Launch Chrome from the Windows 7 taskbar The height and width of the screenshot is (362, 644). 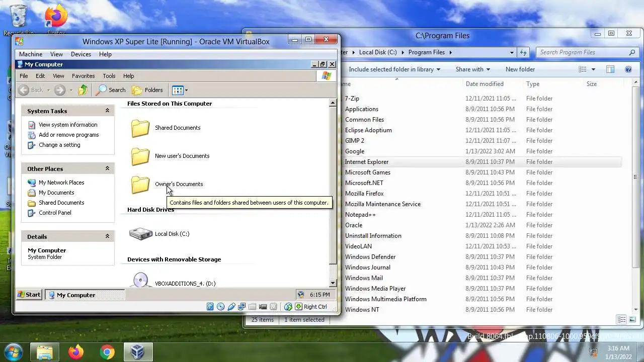(107, 352)
